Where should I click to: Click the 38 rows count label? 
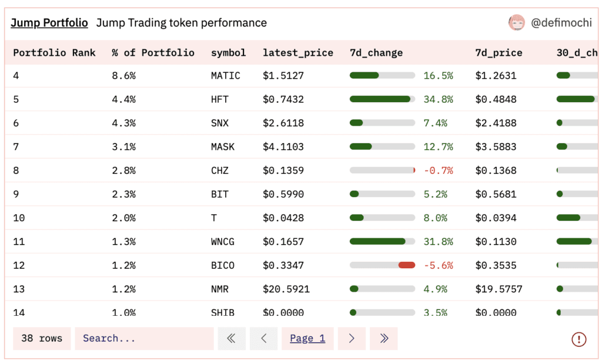click(x=42, y=338)
